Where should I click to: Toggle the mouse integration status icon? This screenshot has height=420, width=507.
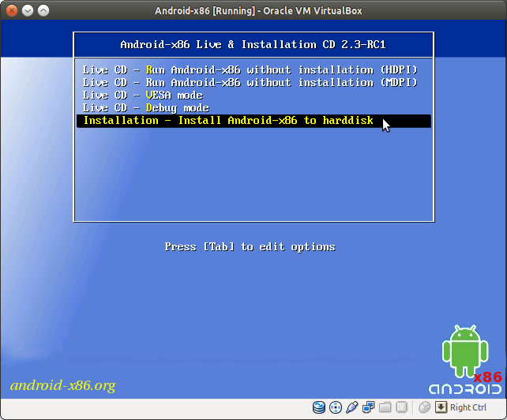[x=424, y=407]
